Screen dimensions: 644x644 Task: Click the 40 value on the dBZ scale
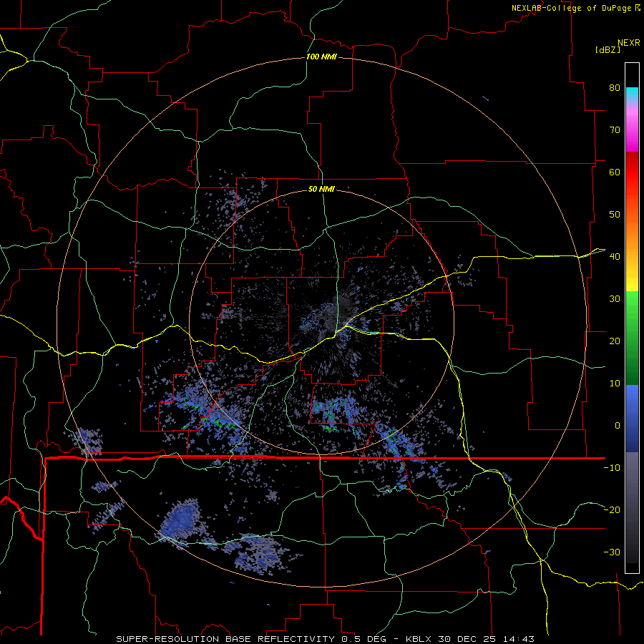pos(615,257)
